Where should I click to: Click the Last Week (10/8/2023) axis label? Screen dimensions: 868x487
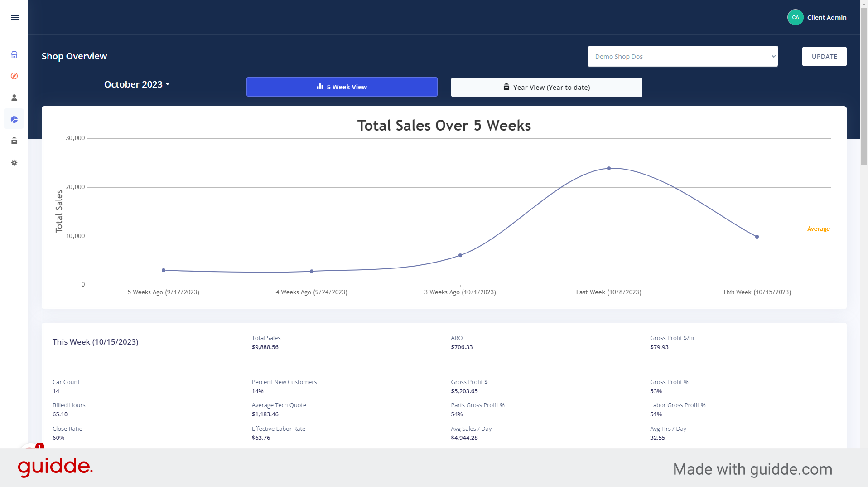pyautogui.click(x=608, y=292)
